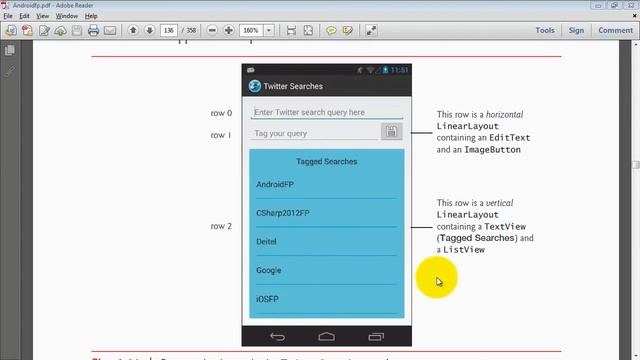Open the Tools pane
Screen dimensions: 640x360
545,30
